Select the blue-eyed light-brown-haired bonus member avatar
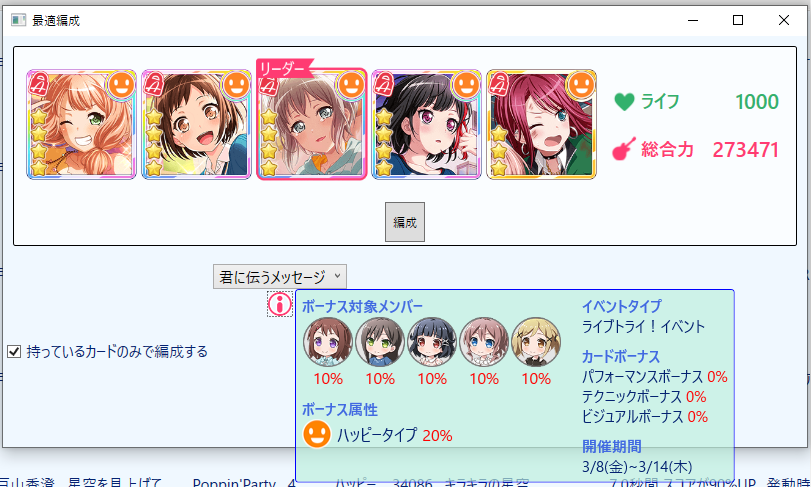Viewport: 811px width, 487px height. click(484, 342)
